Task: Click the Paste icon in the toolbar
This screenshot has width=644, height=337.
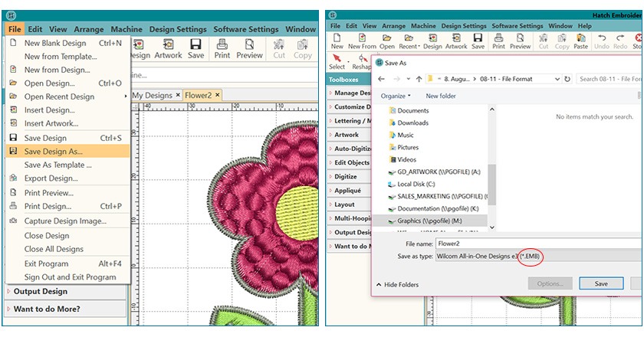Action: 580,41
